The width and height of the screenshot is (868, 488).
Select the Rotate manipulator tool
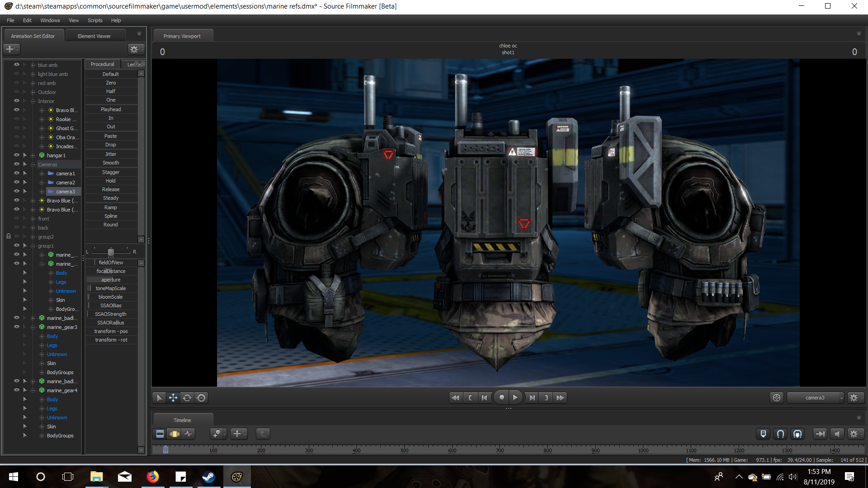(187, 398)
